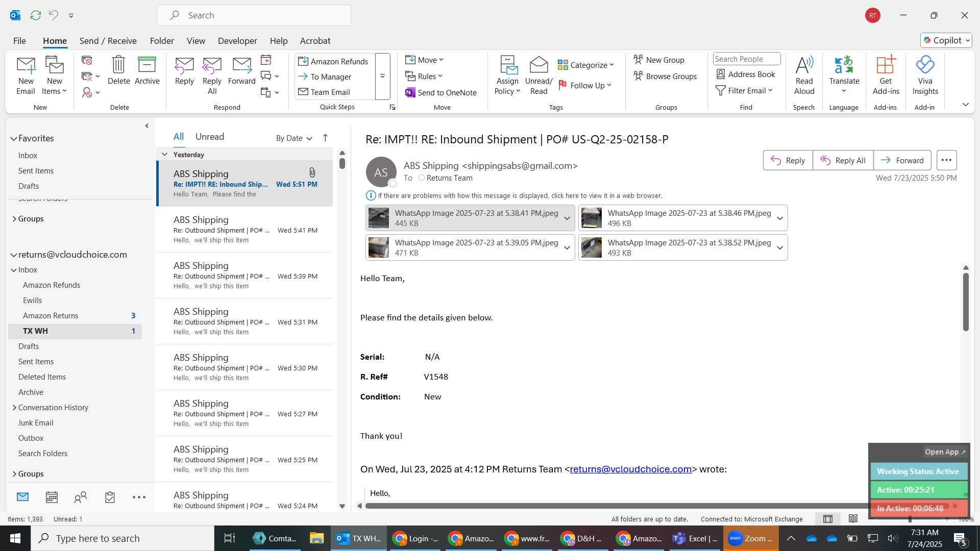Click the Send/Receive sync icon in title bar
980x551 pixels.
pyautogui.click(x=36, y=15)
